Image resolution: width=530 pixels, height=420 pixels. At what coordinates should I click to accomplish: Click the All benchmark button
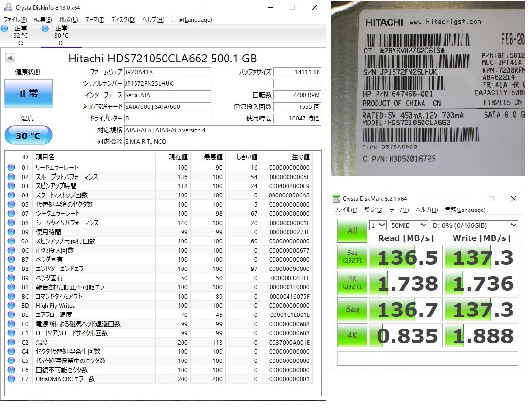(352, 231)
